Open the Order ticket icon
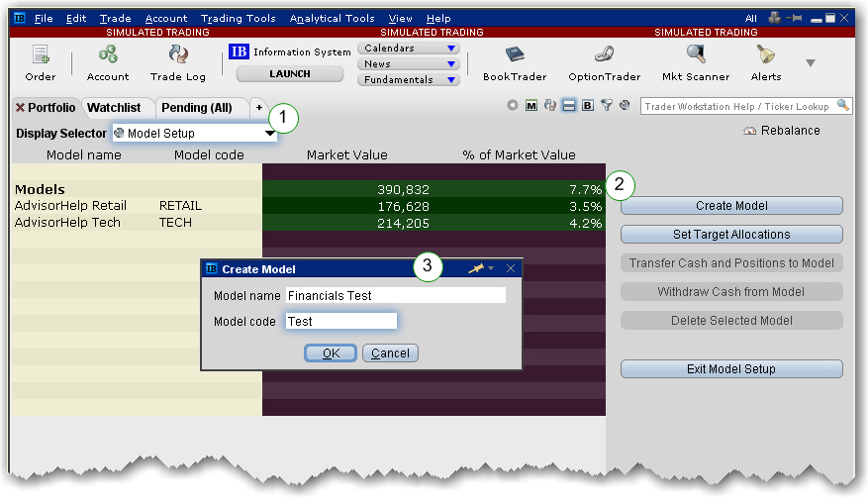 click(x=41, y=57)
